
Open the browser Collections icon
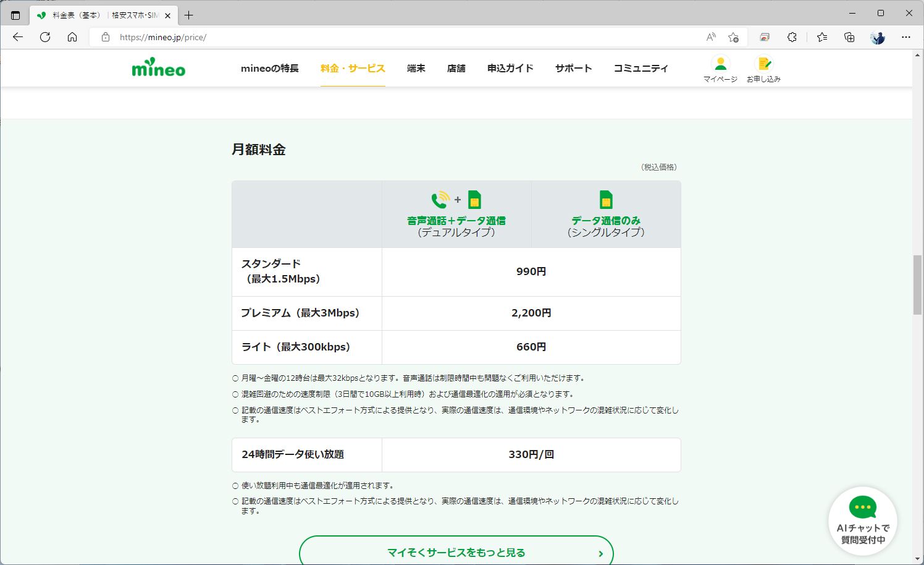point(849,37)
